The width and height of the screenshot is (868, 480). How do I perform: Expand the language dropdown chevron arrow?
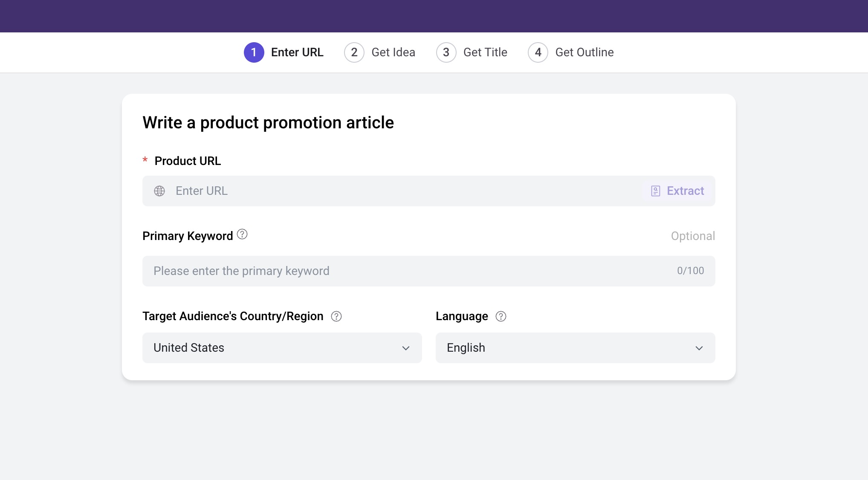pos(699,348)
